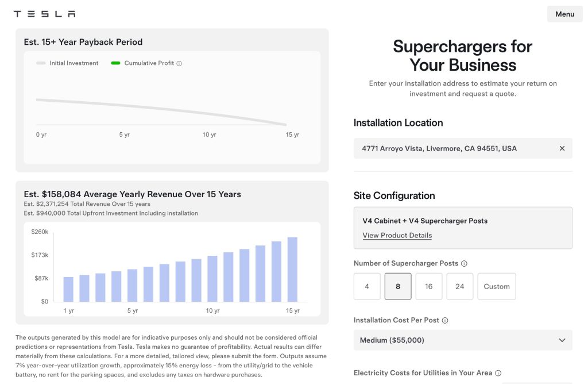The height and width of the screenshot is (384, 588).
Task: Open the Menu in the top right
Action: (564, 14)
